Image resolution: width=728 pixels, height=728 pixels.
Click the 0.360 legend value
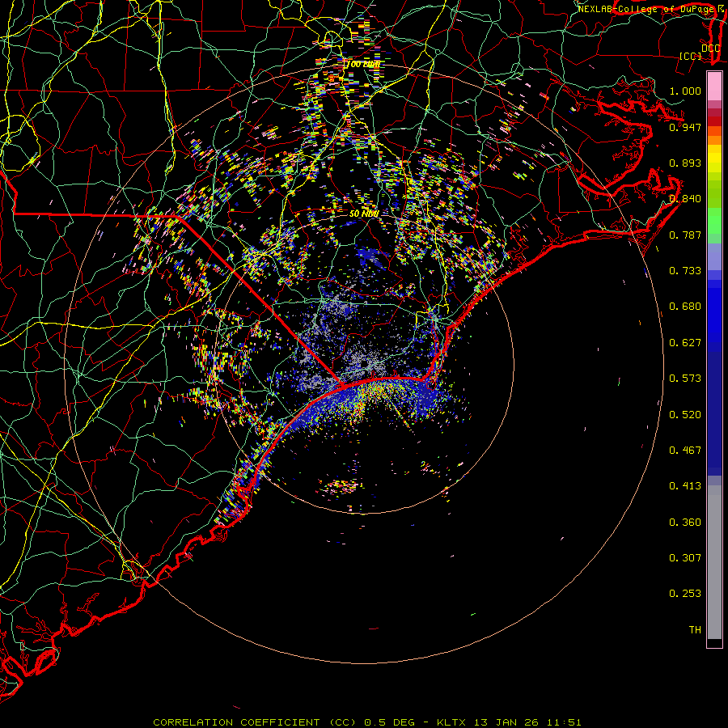(685, 523)
